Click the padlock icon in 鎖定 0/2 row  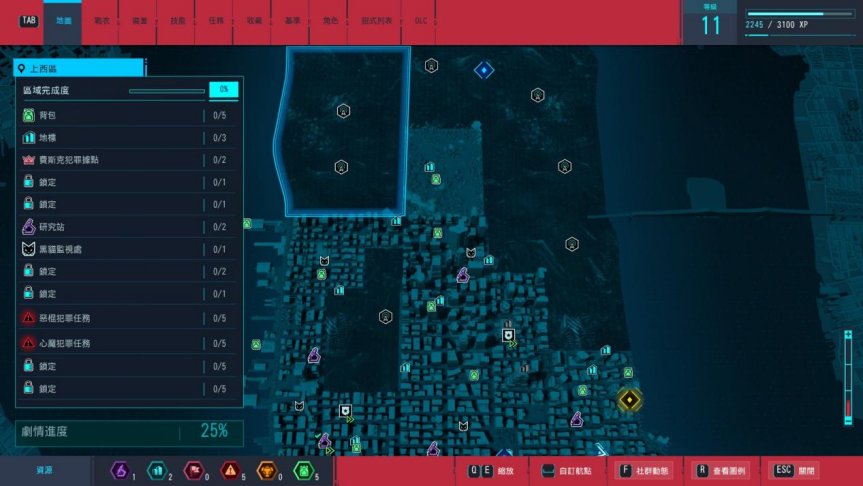coord(29,271)
